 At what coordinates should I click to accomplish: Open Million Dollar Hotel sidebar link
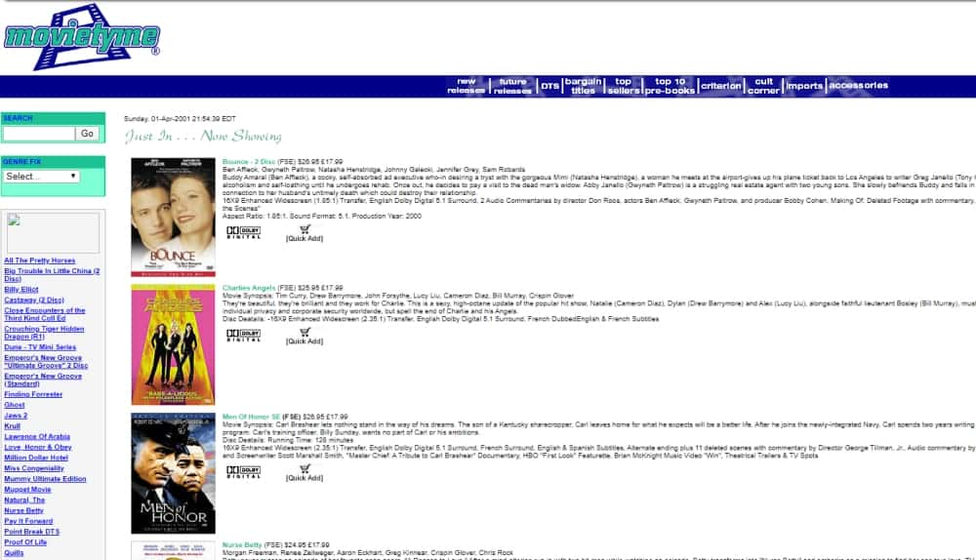[36, 458]
